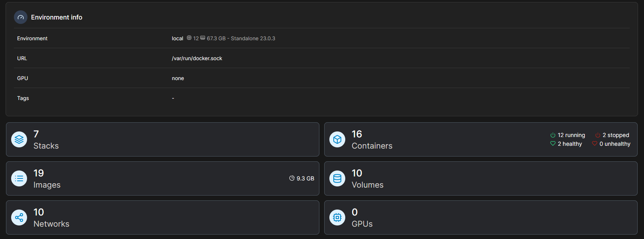The height and width of the screenshot is (239, 644).
Task: Click the Containers cube icon
Action: coord(337,139)
